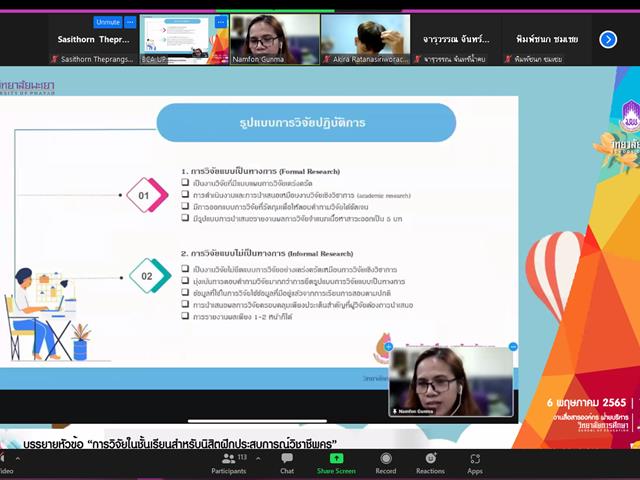Click the floating Namfon Gunma speaker video

coord(451,382)
